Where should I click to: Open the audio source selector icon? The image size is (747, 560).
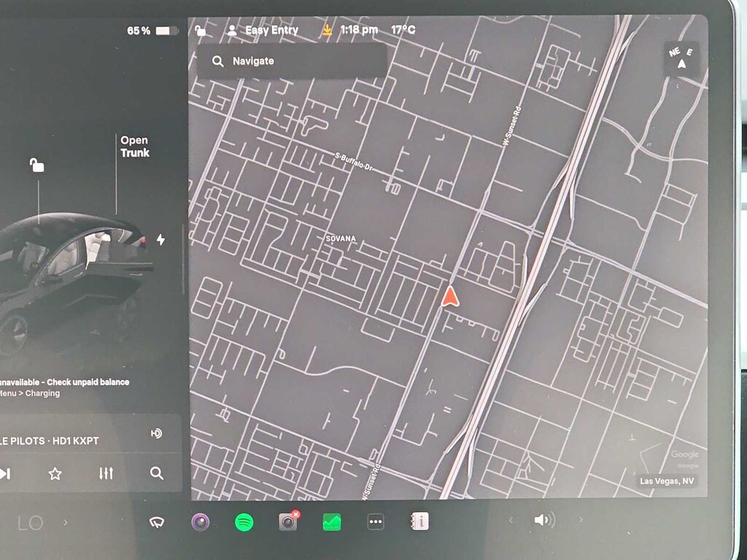(156, 434)
